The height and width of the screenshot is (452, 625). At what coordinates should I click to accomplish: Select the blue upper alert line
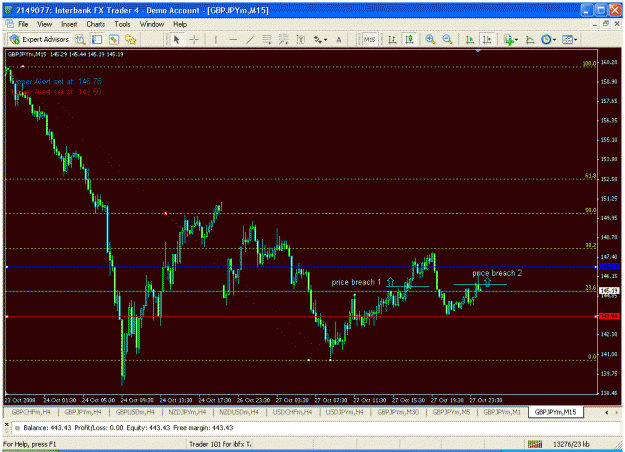click(301, 267)
